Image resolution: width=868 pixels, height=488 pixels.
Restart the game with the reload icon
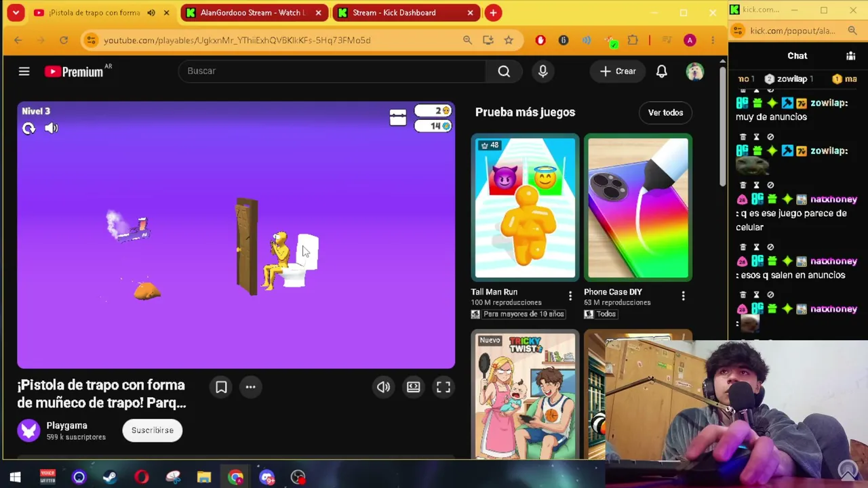28,128
